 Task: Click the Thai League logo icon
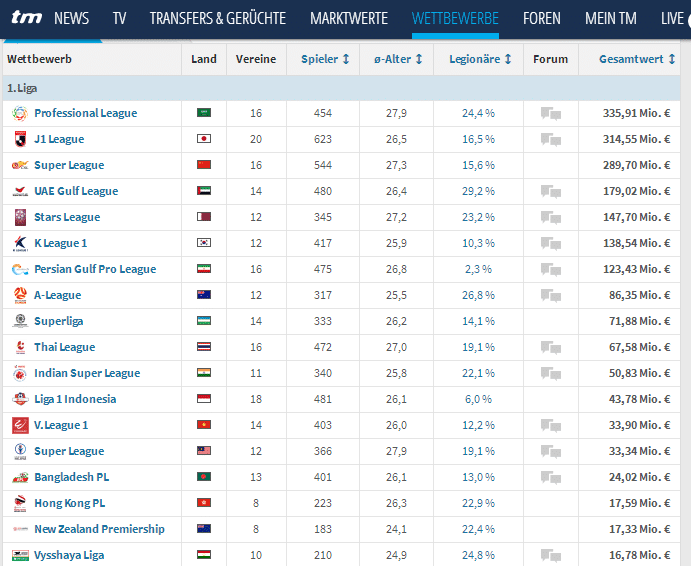click(20, 347)
